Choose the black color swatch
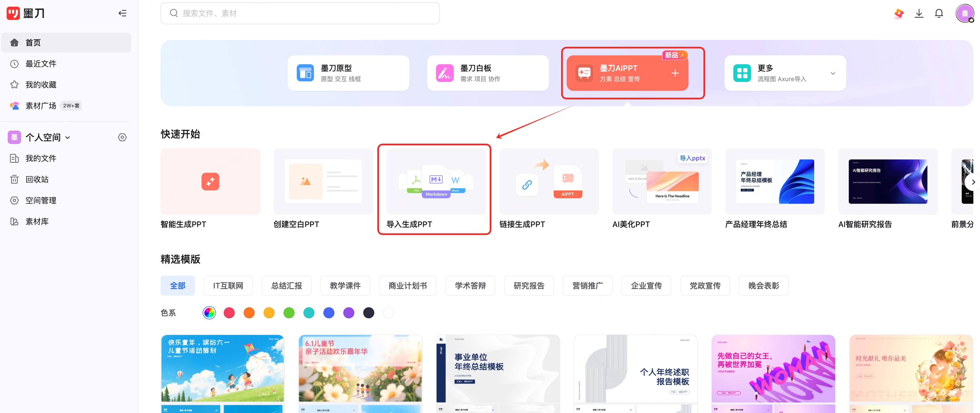 pos(369,313)
